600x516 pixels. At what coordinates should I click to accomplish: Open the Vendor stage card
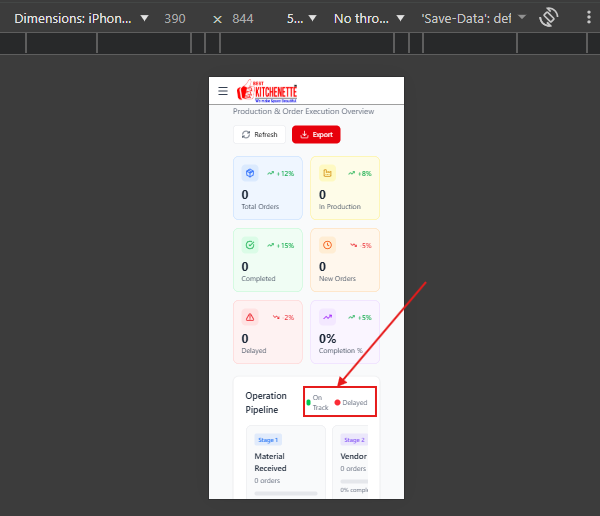350,462
